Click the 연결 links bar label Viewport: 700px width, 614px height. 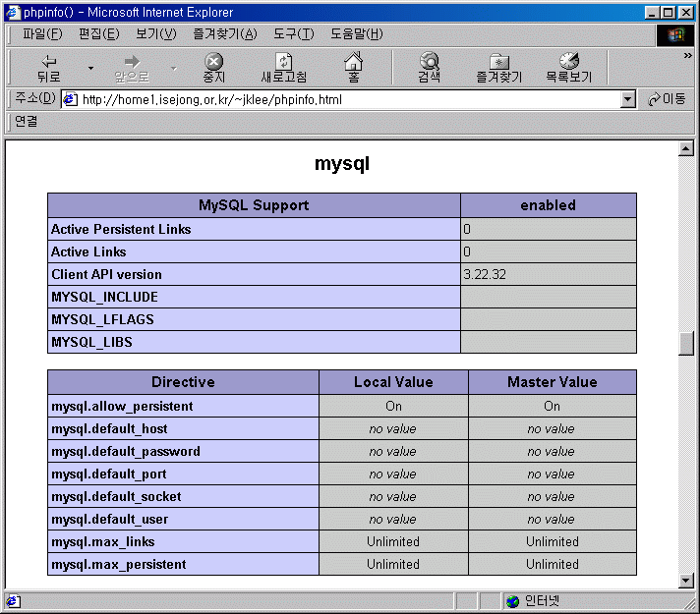(26, 122)
